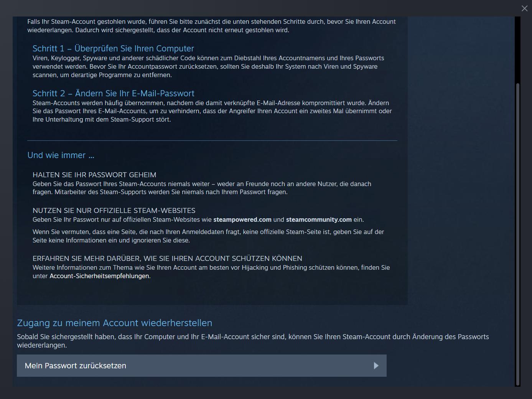Viewport: 532px width, 399px height.
Task: Click 'NUTZEN SIE NUR OFFIZIELLE STEAM-WEBSITES' heading
Action: (114, 210)
